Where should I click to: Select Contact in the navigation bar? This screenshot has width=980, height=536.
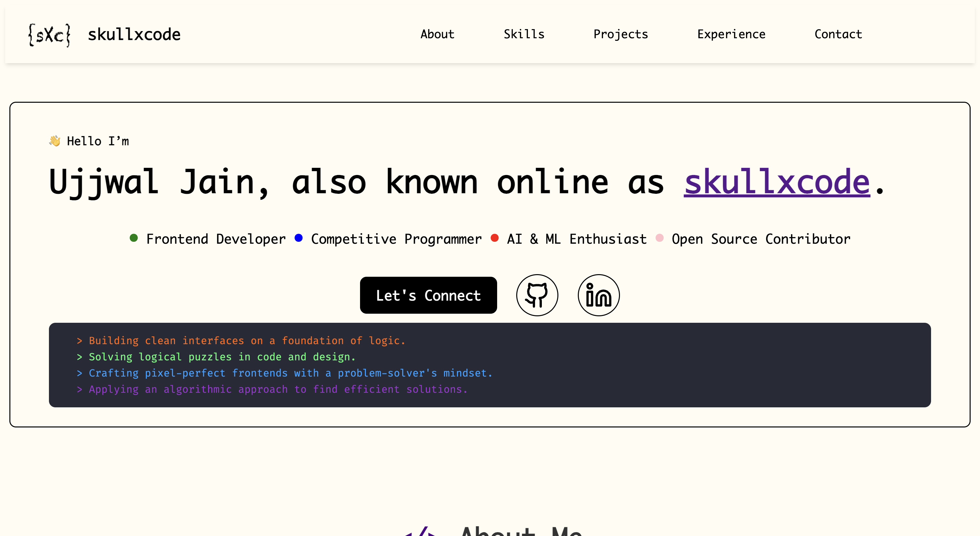[x=838, y=34]
